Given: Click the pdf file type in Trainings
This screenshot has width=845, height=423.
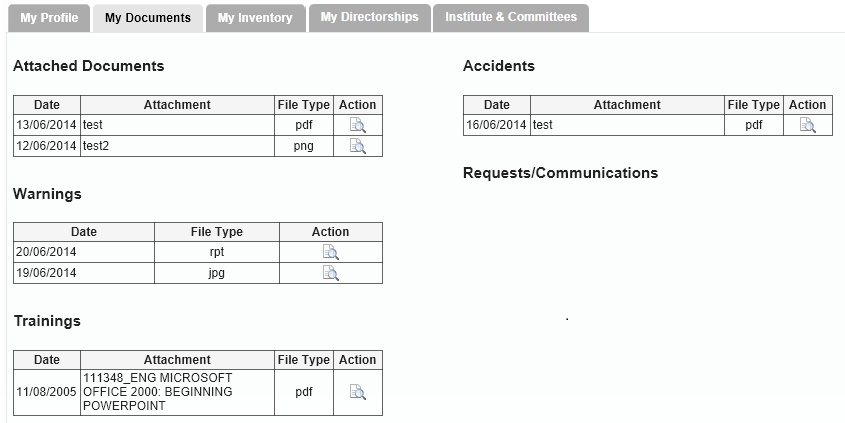Looking at the screenshot, I should 304,392.
